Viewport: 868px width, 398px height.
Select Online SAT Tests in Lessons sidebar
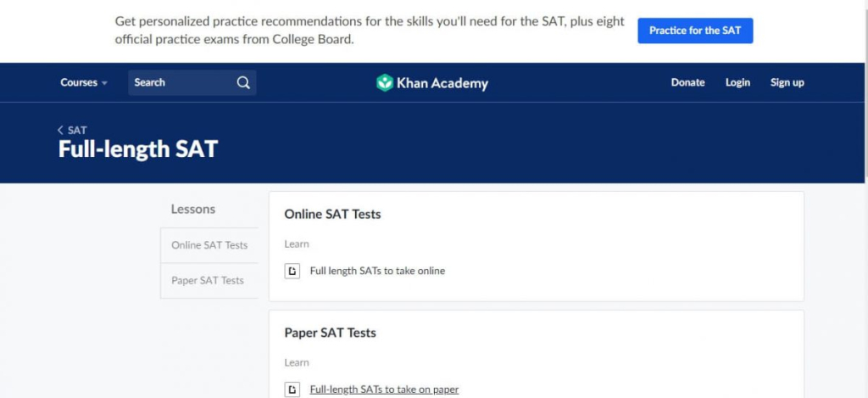209,245
